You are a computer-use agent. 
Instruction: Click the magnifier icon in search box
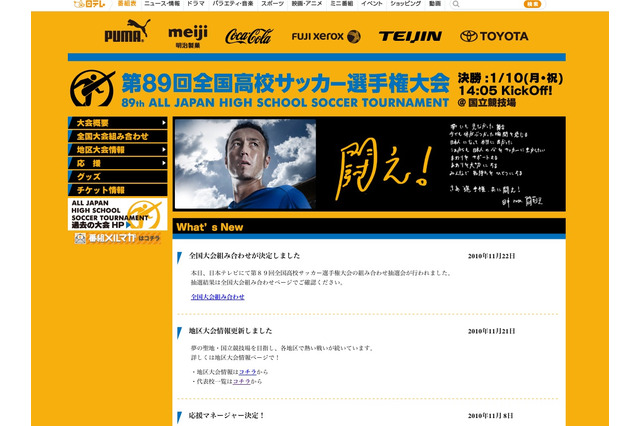(456, 4)
